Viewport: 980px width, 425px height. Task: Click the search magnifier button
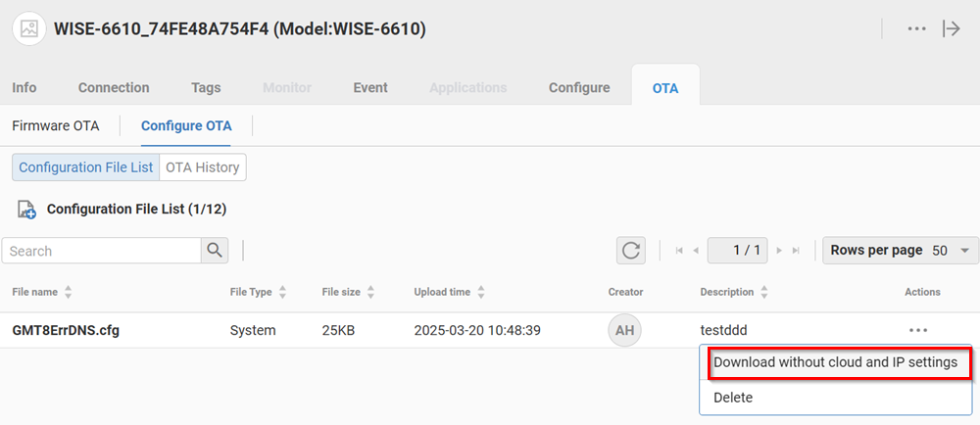click(x=215, y=251)
